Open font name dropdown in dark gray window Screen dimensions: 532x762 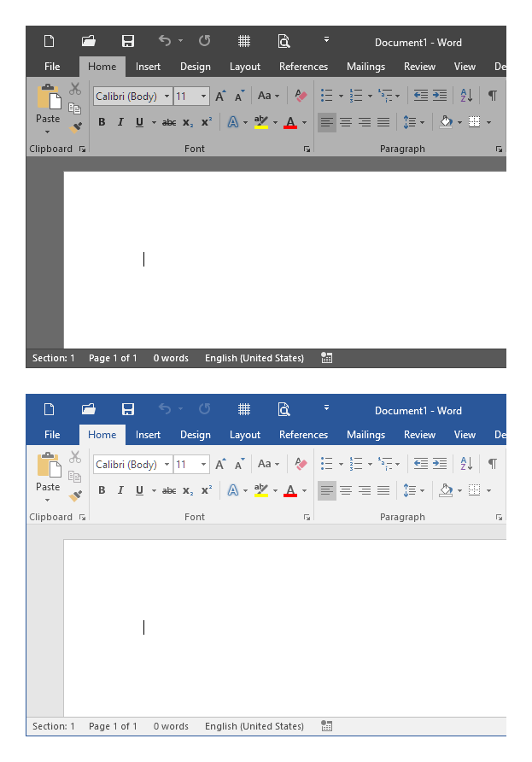167,97
